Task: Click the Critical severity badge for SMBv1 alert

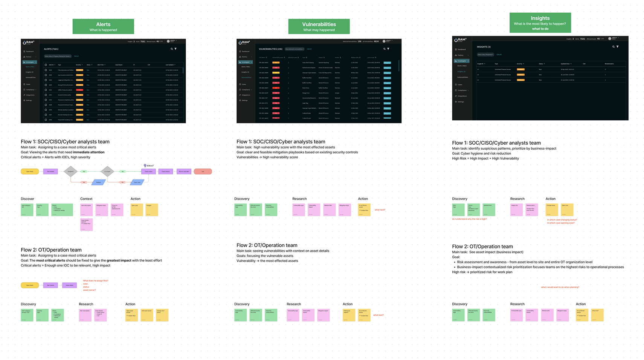Action: 79,90
